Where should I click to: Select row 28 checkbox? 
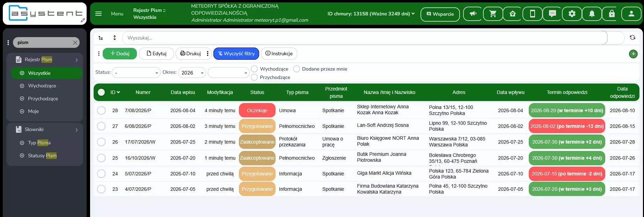[101, 110]
